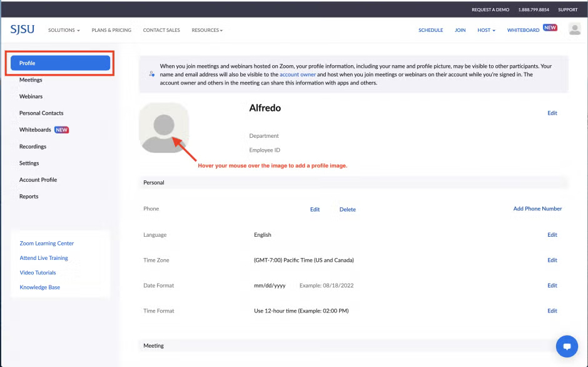Click the SJSU logo
This screenshot has width=588, height=367.
click(23, 29)
